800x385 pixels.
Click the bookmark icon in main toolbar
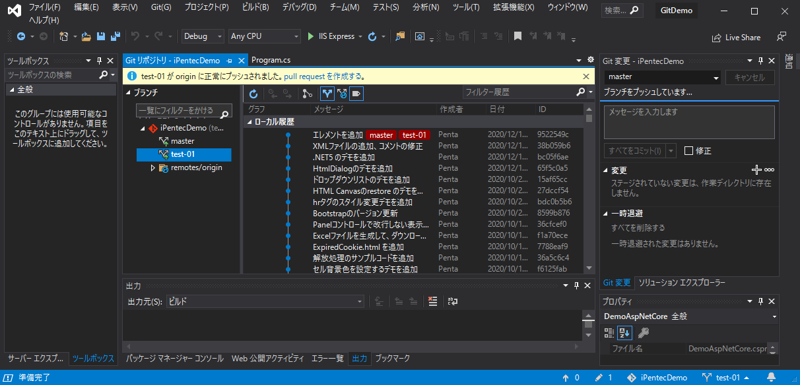point(517,37)
